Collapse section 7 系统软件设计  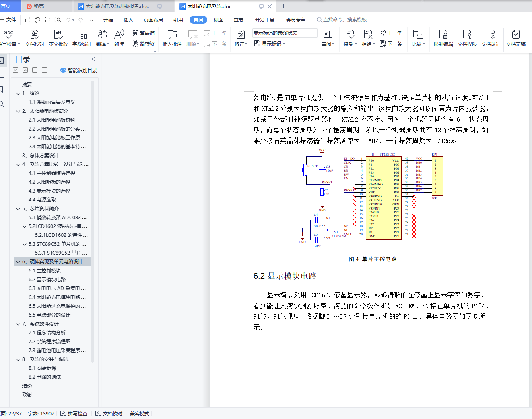tap(18, 324)
